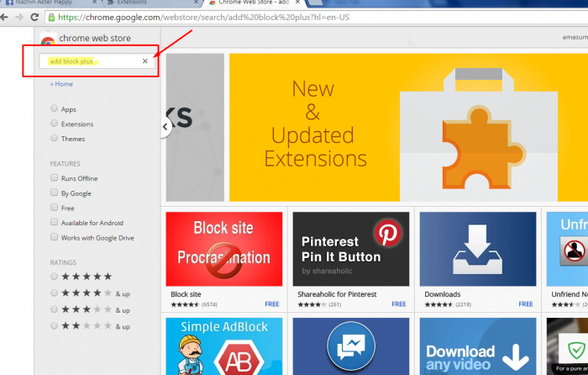588x375 pixels.
Task: Click previous arrow on banner carousel
Action: click(165, 127)
